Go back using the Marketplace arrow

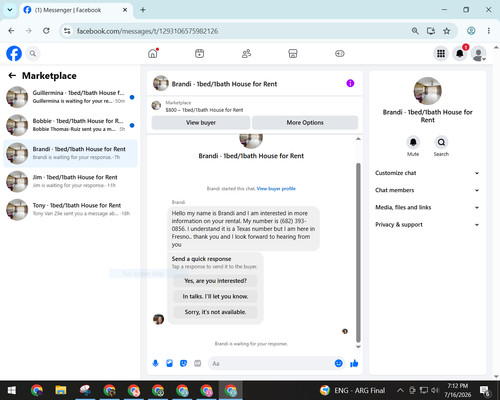point(12,76)
